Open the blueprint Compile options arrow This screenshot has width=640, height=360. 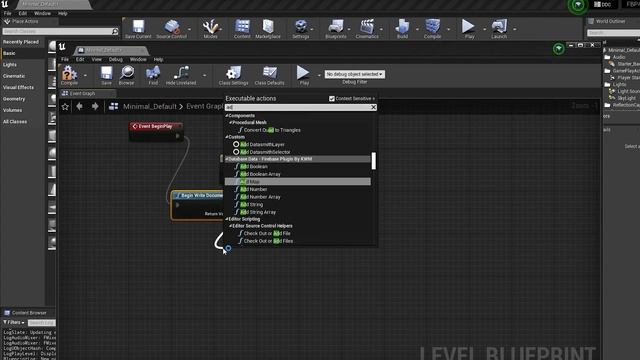point(85,75)
